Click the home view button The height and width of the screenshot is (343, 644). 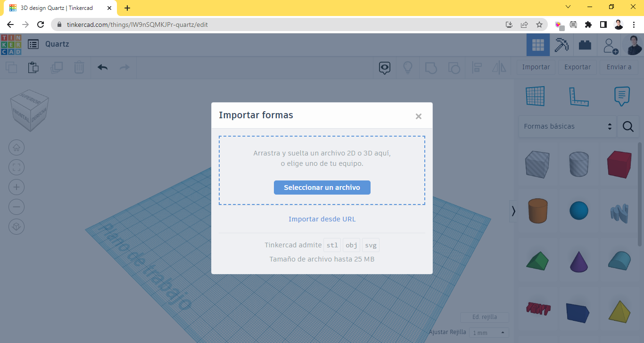tap(17, 147)
